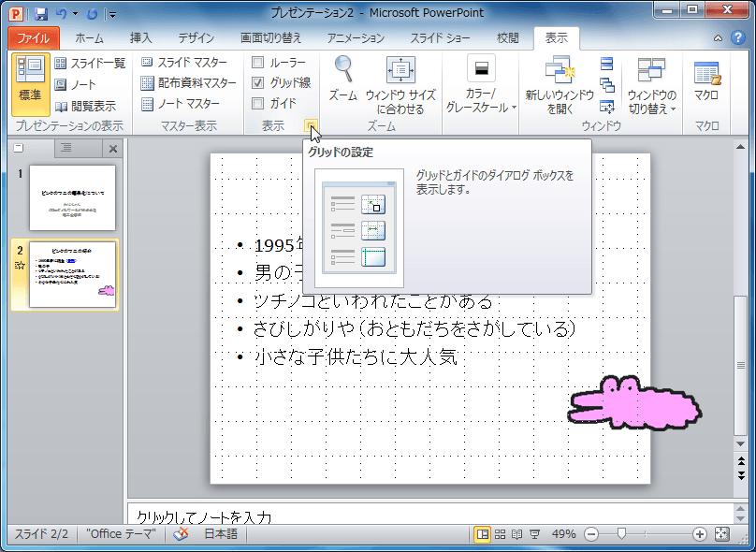Image resolution: width=756 pixels, height=552 pixels.
Task: Open ノート マスター view
Action: point(181,104)
